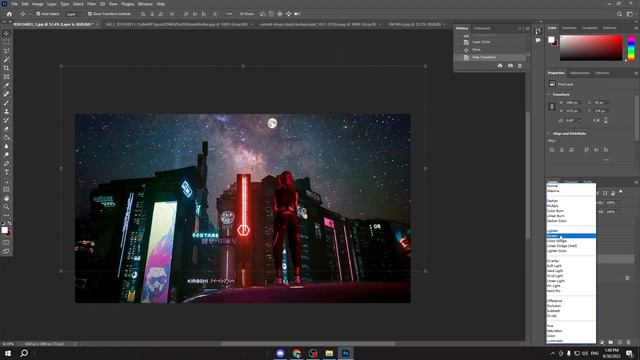Collapse the Transform section
640x360 pixels.
pyautogui.click(x=549, y=94)
